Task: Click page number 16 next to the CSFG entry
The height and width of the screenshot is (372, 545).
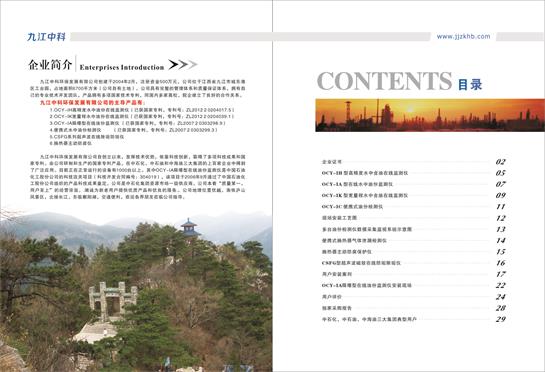Action: (x=501, y=263)
